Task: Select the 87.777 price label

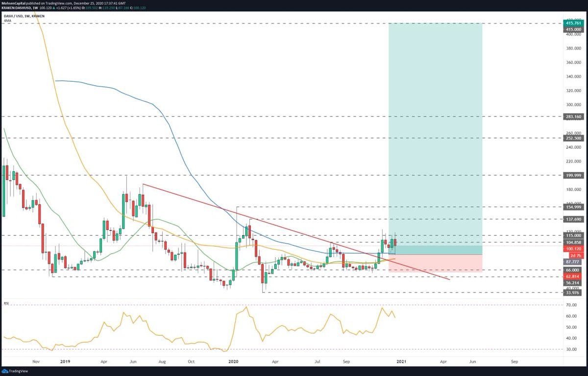Action: (x=573, y=262)
